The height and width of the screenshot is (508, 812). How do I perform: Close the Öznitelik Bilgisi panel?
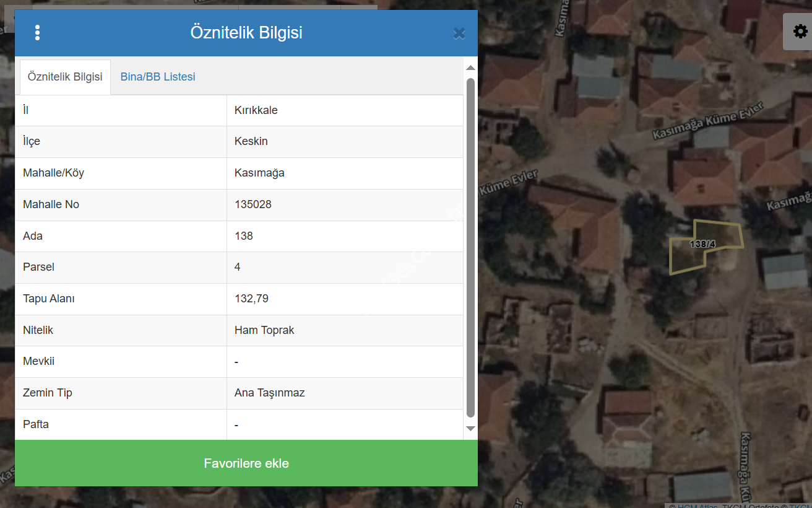click(459, 33)
